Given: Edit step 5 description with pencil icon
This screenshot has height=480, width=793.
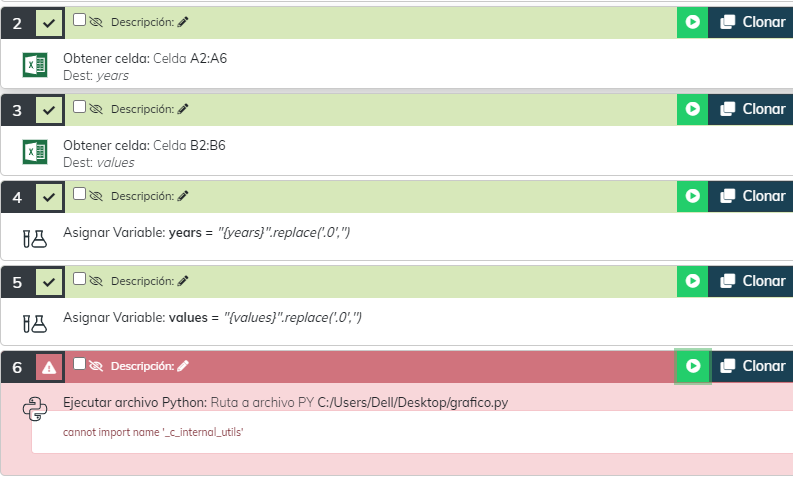Looking at the screenshot, I should tap(182, 281).
